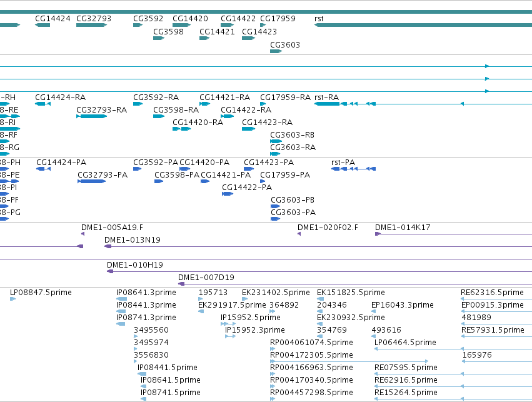
Task: Select the CG32793-PA protein feature
Action: (x=92, y=181)
